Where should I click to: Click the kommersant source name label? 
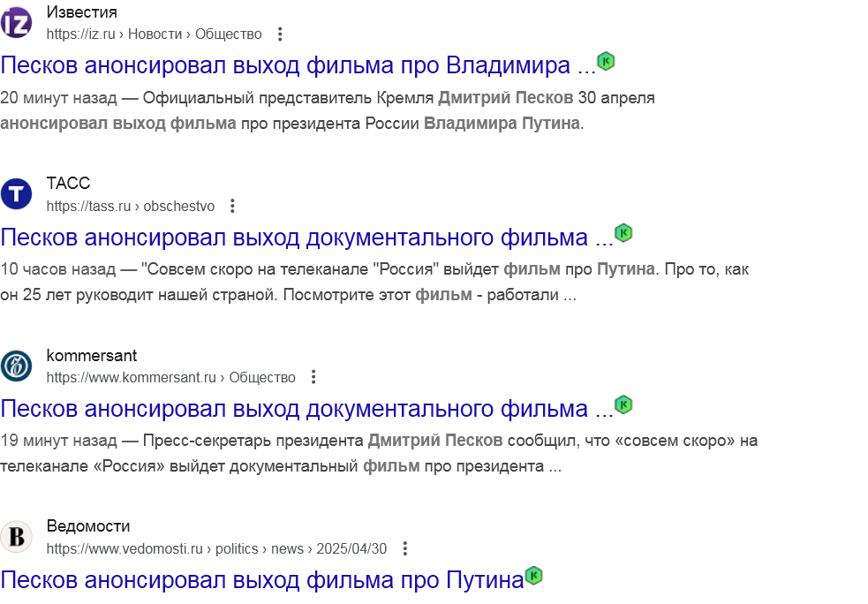click(91, 356)
